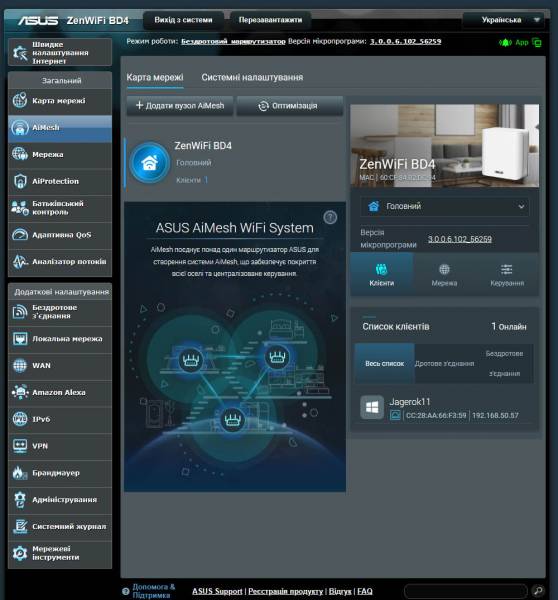Click the IP address 192.168.50.57
This screenshot has height=600, width=558.
(x=495, y=416)
